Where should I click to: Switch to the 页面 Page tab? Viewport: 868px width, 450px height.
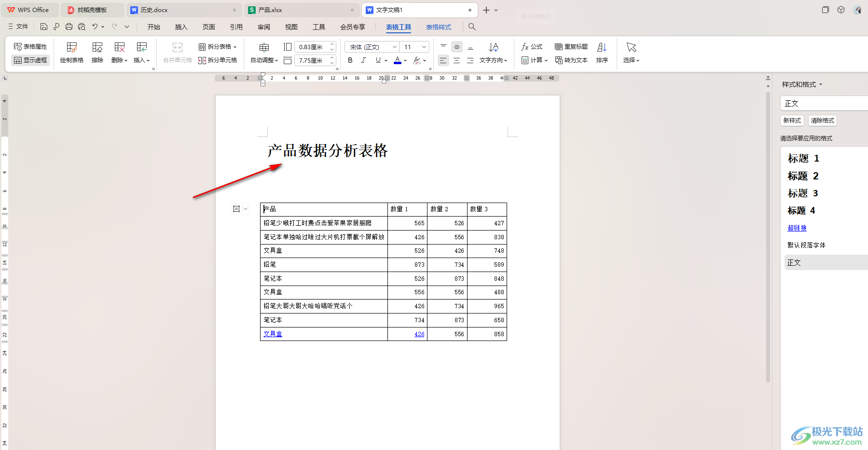coord(209,27)
